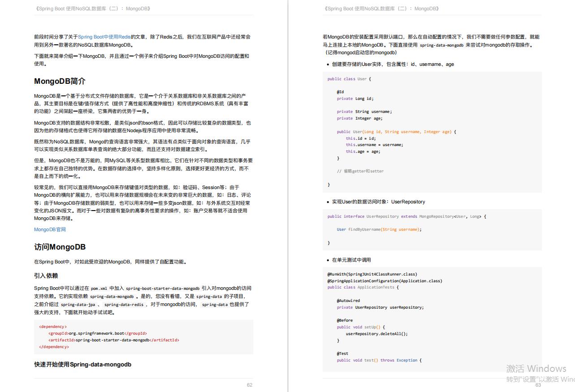Click the groupId org.springframework.boot line
The image size is (575, 392).
[x=98, y=333]
